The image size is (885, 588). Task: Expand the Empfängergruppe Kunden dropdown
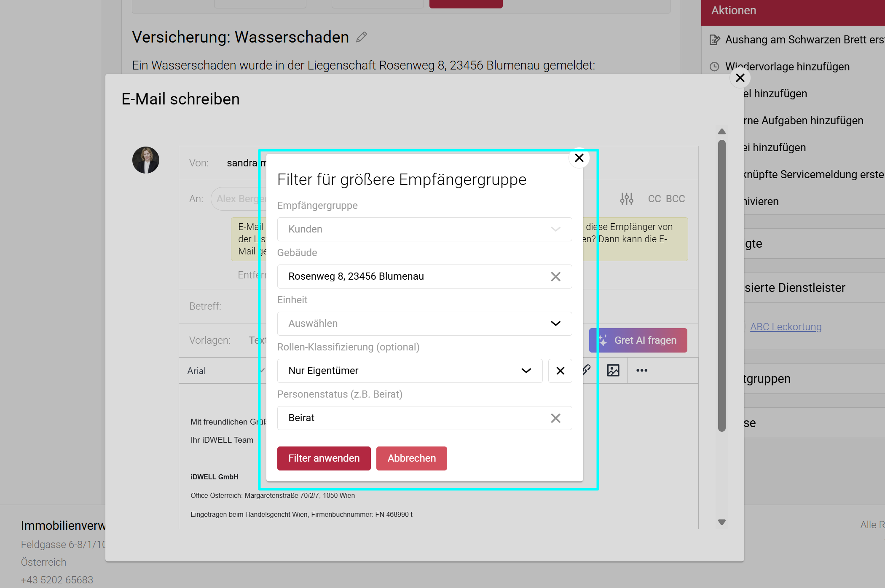click(x=424, y=230)
